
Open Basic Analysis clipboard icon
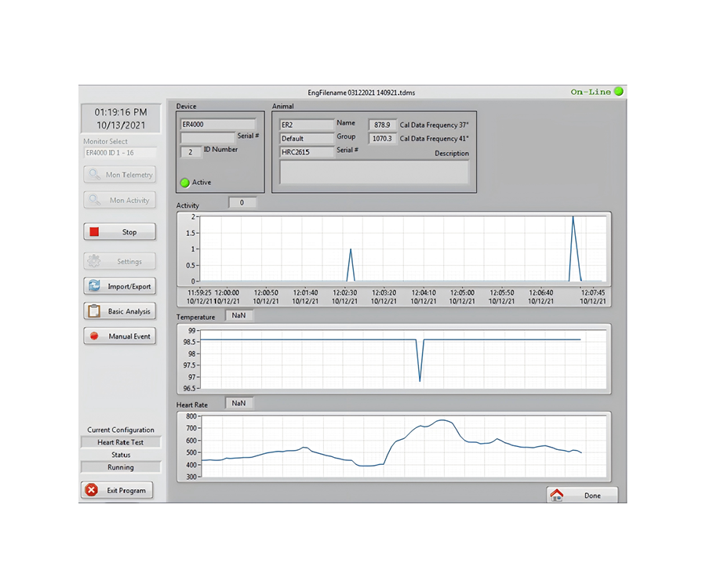[x=94, y=311]
